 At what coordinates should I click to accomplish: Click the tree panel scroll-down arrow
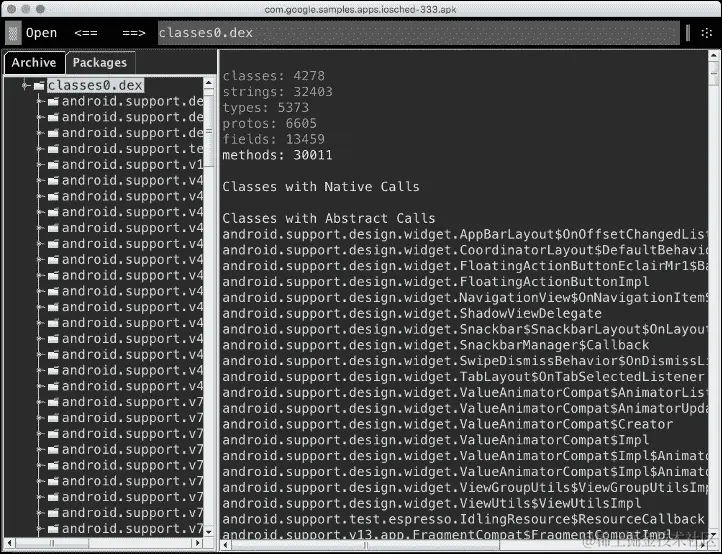pos(209,532)
